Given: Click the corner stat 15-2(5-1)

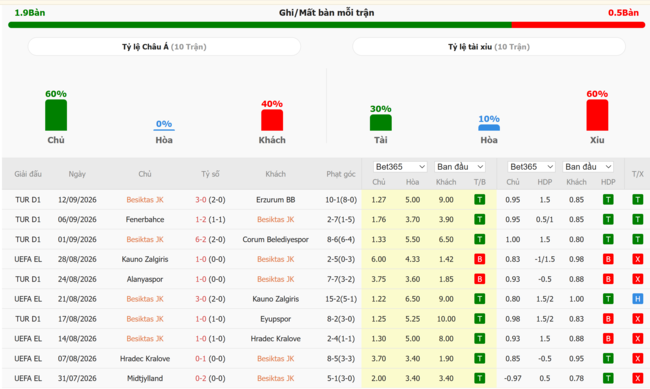Looking at the screenshot, I should tap(341, 299).
